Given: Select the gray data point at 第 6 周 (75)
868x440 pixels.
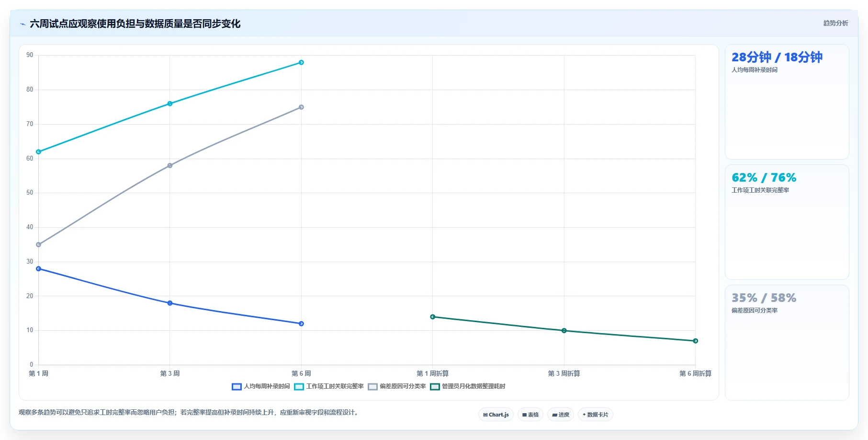Looking at the screenshot, I should point(301,107).
